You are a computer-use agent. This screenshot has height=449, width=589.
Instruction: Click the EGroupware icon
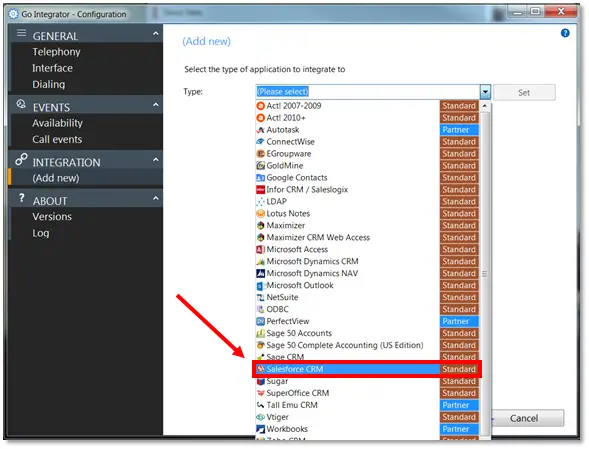[x=260, y=154]
